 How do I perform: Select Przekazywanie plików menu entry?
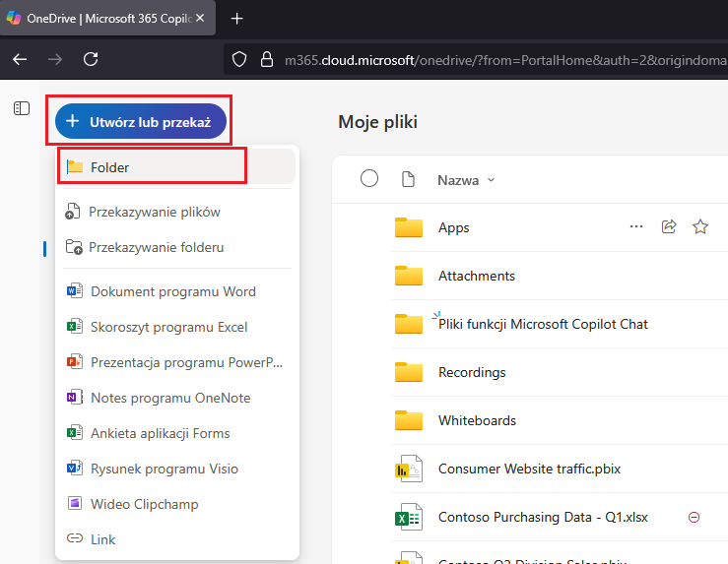pyautogui.click(x=177, y=212)
